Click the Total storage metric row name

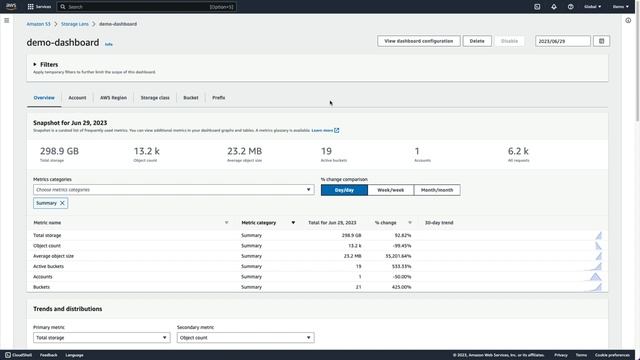[x=47, y=236]
